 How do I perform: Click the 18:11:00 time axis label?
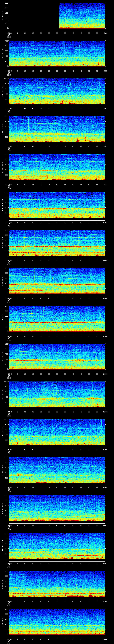pyautogui.click(x=9, y=298)
